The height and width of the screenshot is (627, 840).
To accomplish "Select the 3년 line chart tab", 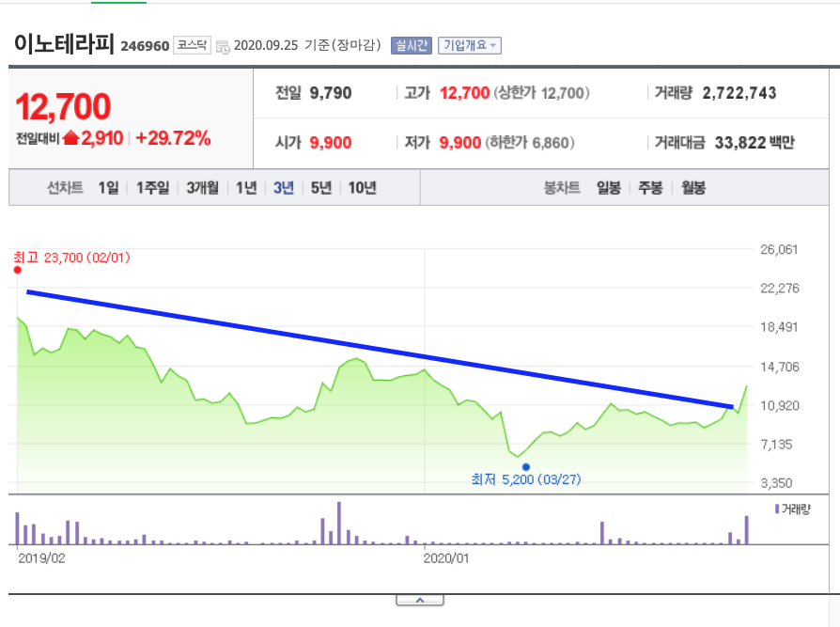I will [x=284, y=188].
